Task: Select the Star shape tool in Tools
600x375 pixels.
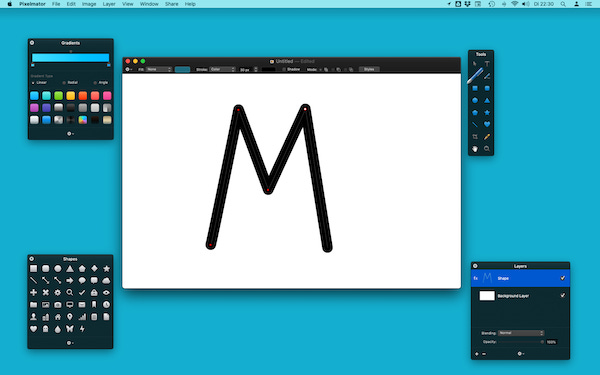Action: click(487, 112)
